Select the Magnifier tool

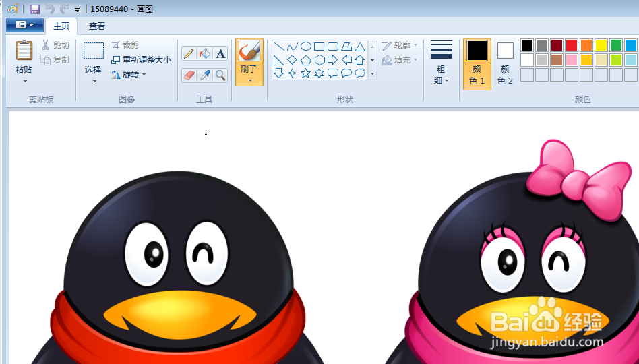point(220,75)
